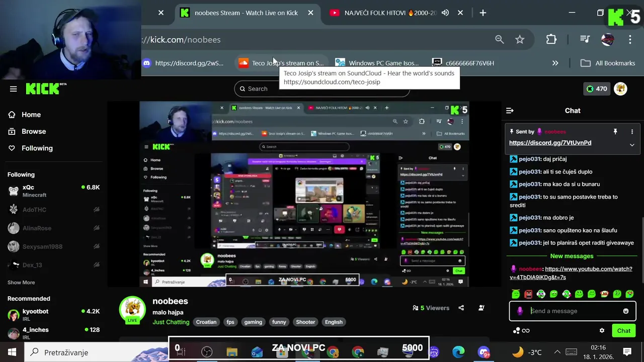Open the Chrome profile avatar
Image resolution: width=644 pixels, height=362 pixels.
[x=608, y=39]
